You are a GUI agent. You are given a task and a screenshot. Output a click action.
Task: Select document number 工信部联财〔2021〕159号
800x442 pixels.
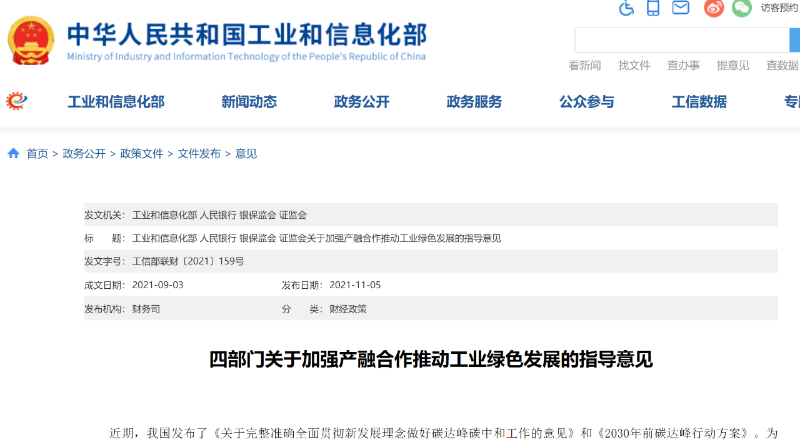point(188,261)
